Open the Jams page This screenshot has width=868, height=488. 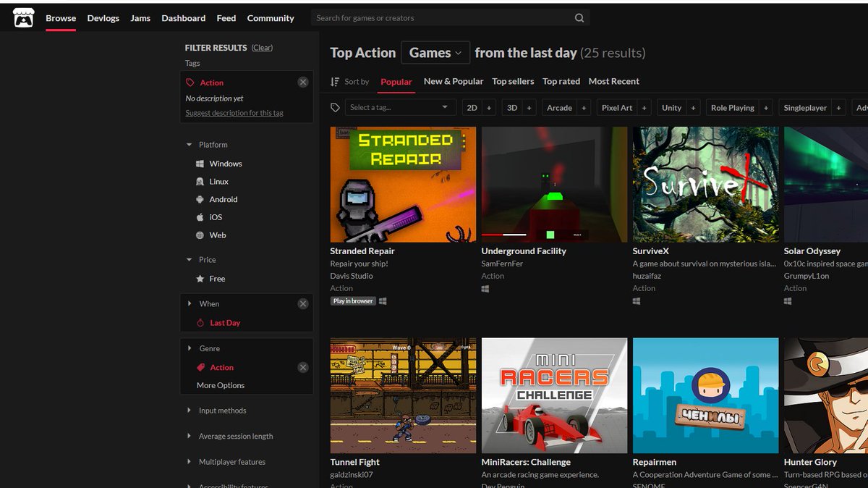pyautogui.click(x=140, y=18)
